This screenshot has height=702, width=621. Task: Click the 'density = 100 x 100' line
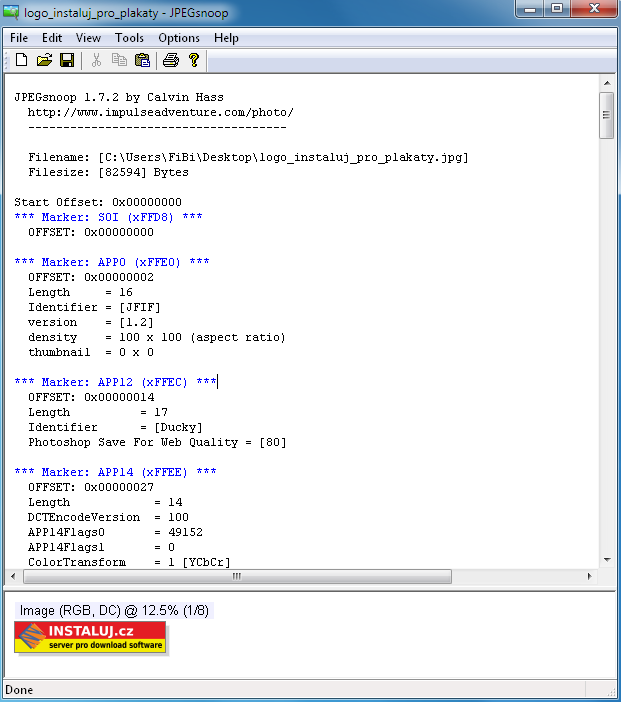point(157,338)
